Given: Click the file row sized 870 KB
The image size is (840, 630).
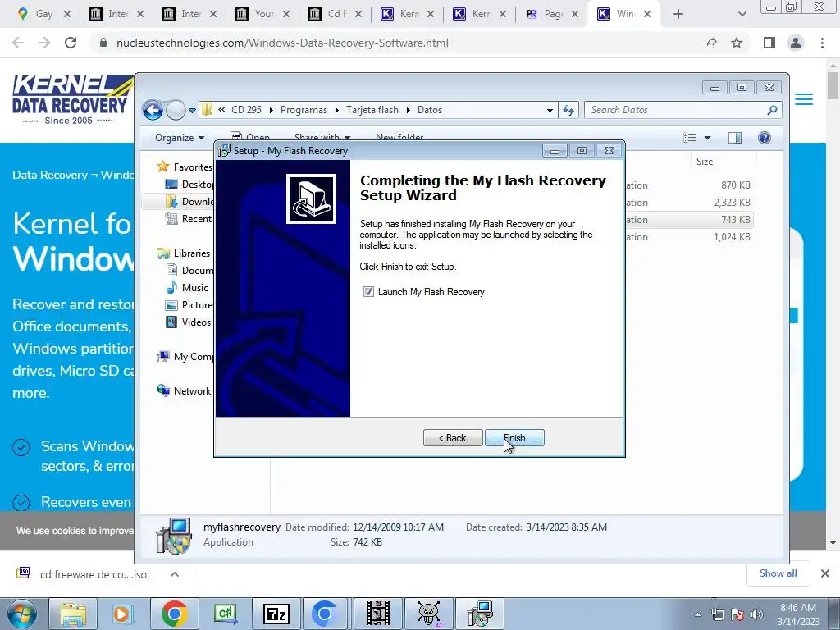Looking at the screenshot, I should point(688,185).
